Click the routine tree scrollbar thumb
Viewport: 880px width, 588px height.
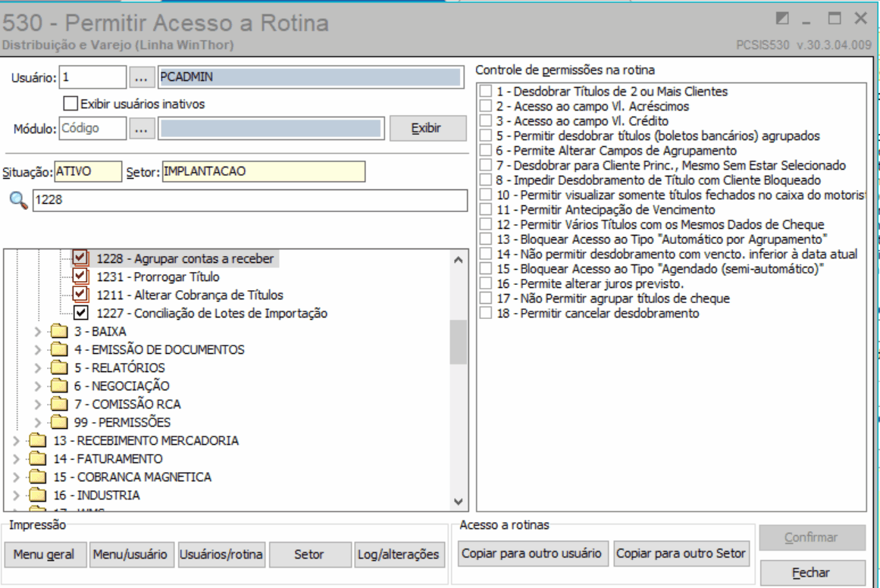pyautogui.click(x=459, y=342)
